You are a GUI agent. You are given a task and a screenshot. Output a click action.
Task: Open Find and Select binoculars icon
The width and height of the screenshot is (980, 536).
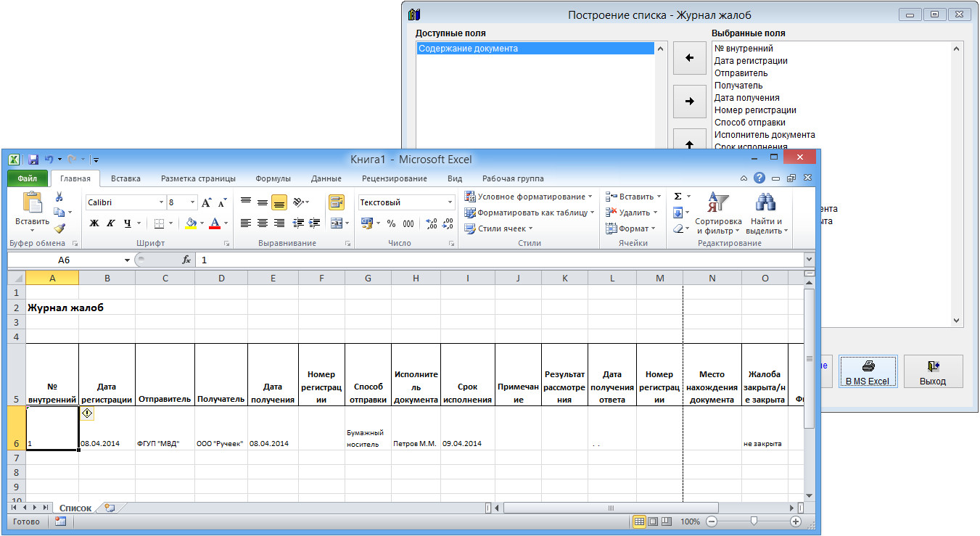point(766,213)
